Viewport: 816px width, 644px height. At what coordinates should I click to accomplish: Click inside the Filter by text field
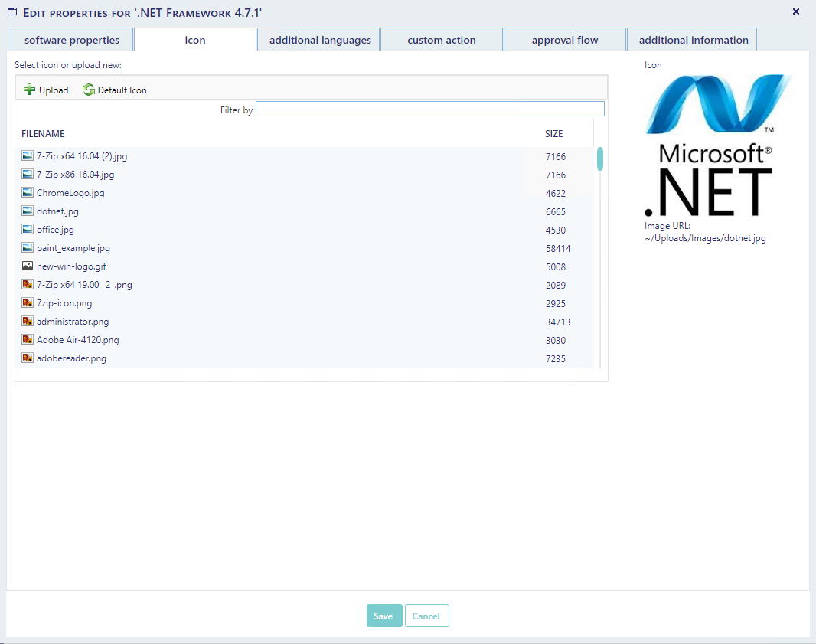(429, 110)
